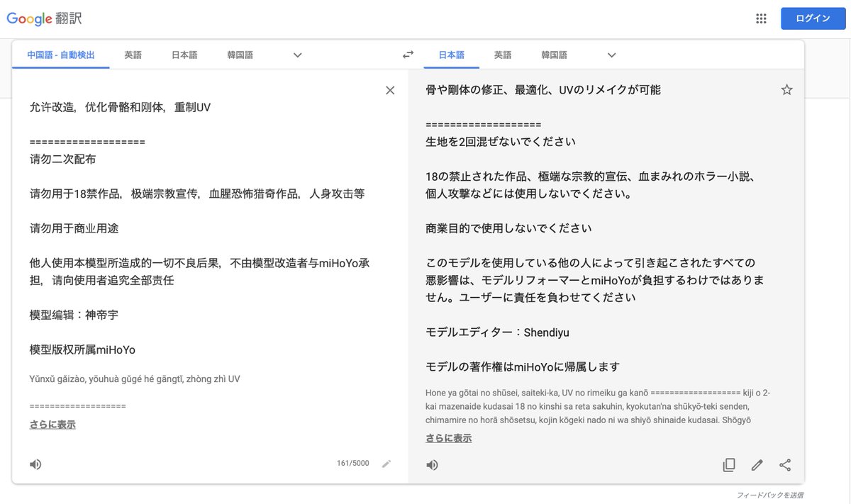851x504 pixels.
Task: Listen to the translated text
Action: (432, 465)
